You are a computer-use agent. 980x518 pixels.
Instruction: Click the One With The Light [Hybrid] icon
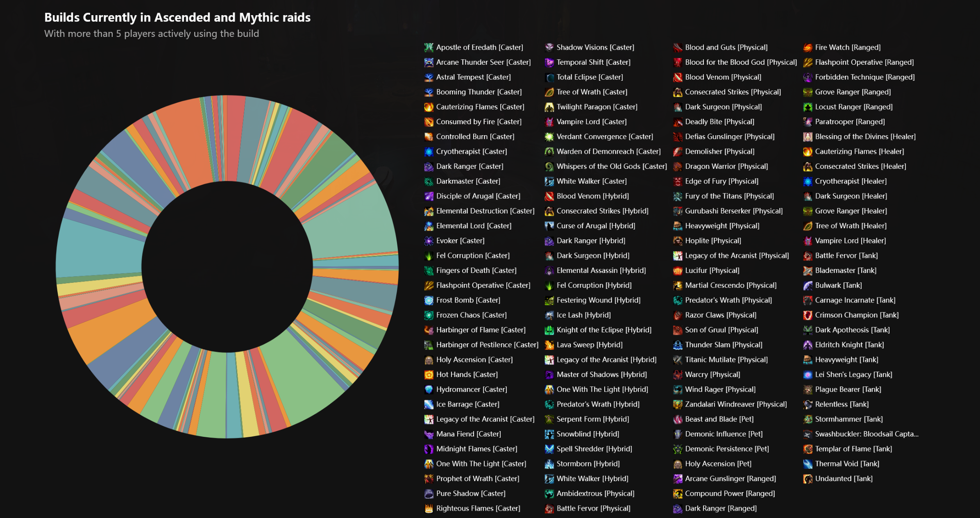(x=549, y=390)
